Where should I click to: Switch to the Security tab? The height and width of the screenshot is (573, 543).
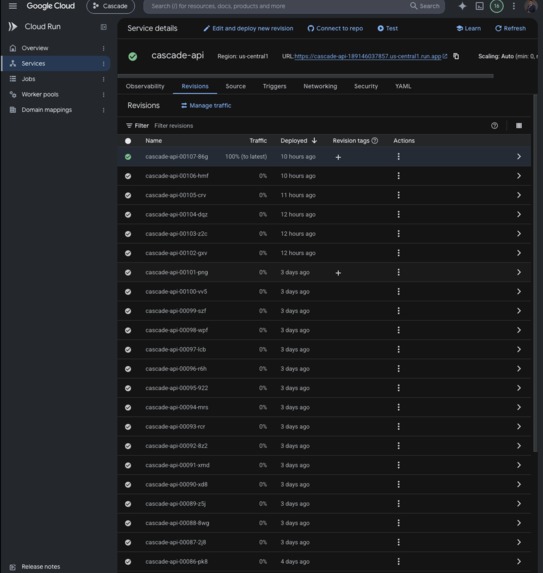tap(366, 86)
